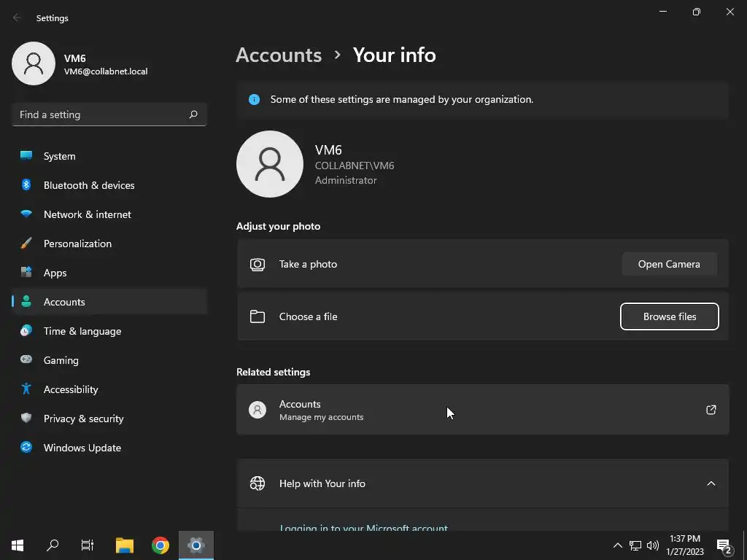Click the Accounts breadcrumb in the header
This screenshot has height=560, width=747.
click(279, 55)
